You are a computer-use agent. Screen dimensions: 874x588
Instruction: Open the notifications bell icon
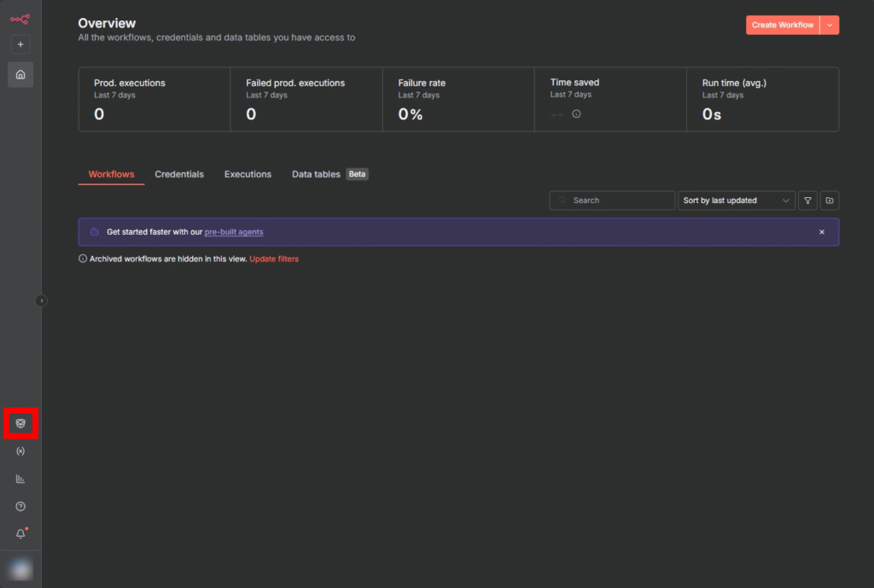[20, 534]
